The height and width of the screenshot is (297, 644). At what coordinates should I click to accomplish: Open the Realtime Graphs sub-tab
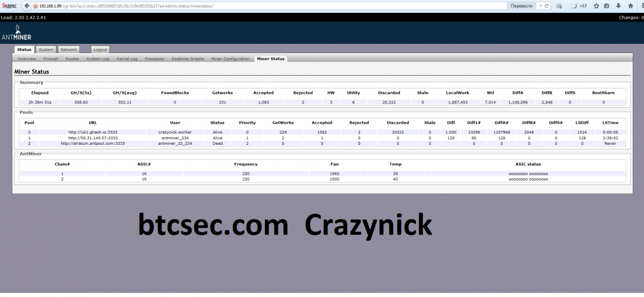188,58
